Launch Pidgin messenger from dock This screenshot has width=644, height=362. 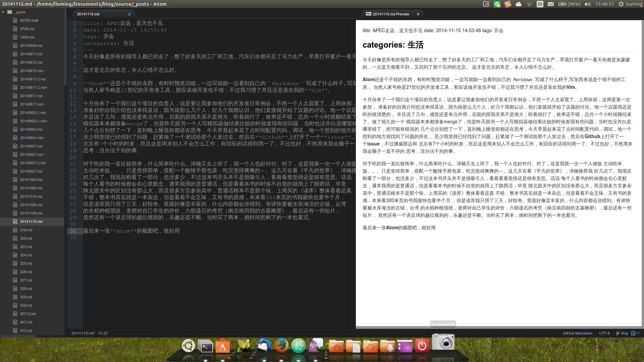315,345
